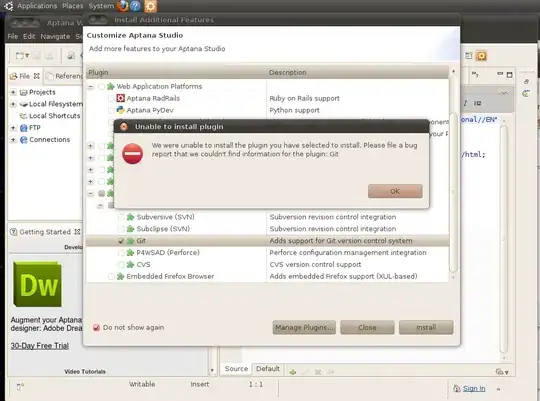Click the Aptana PyDev python icon

[x=121, y=110]
